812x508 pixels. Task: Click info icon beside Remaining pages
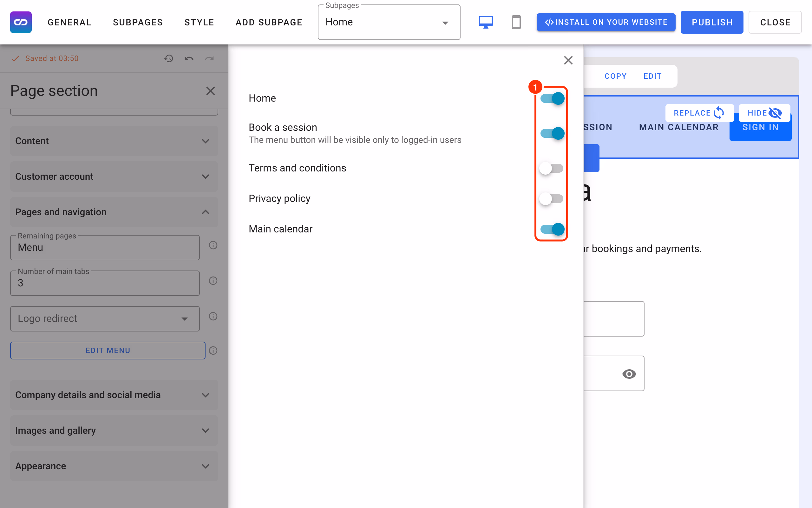click(213, 245)
